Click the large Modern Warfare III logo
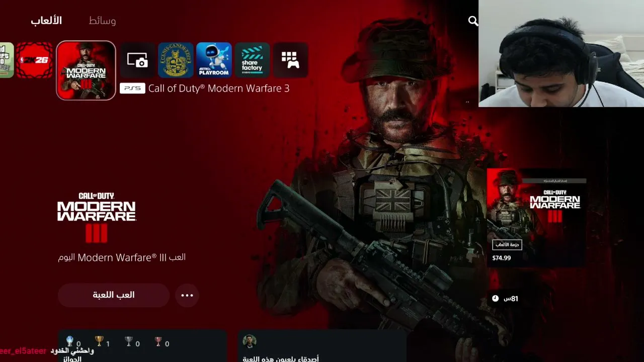644x362 pixels. coord(97,217)
